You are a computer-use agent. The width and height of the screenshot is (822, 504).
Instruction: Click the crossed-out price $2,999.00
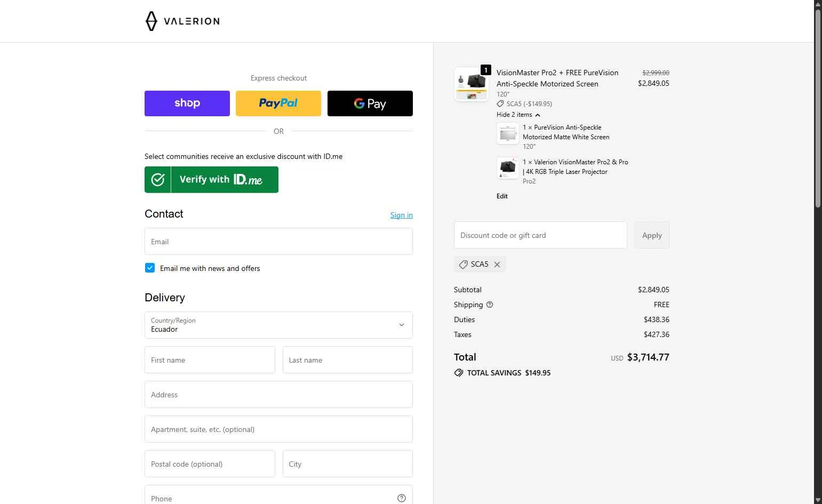[656, 73]
